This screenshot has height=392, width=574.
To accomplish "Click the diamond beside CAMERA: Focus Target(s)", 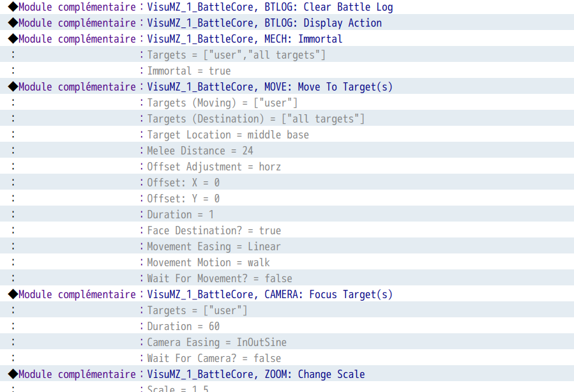I will pyautogui.click(x=13, y=294).
